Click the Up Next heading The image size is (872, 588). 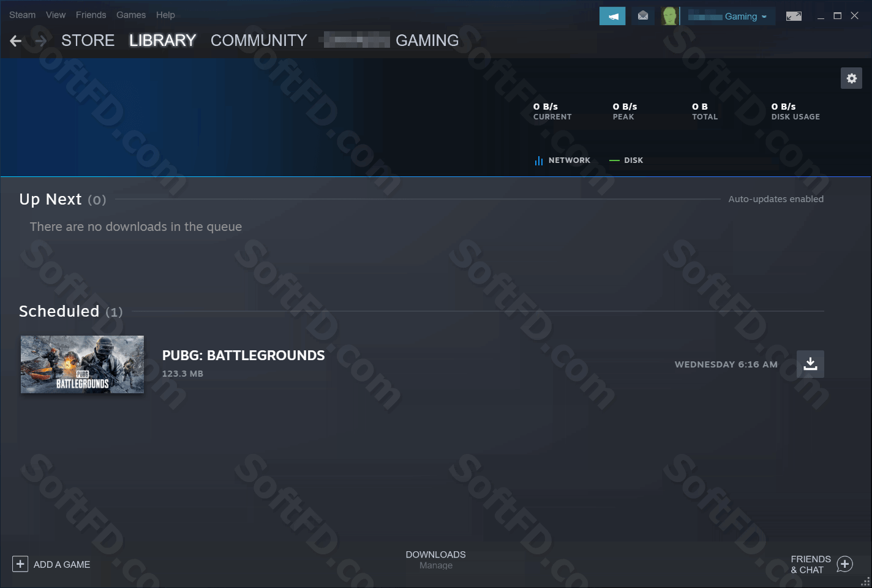pos(62,200)
